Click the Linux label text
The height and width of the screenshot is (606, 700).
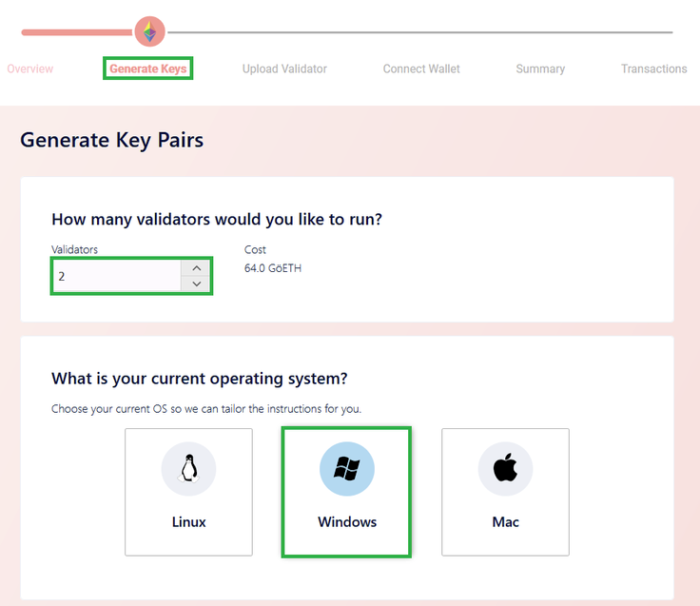[189, 521]
